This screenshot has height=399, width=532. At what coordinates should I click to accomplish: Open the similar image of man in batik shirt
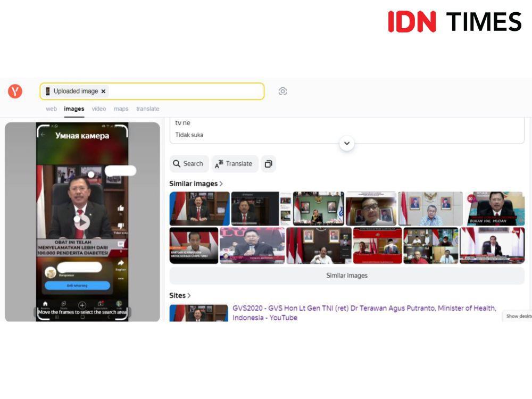coord(430,209)
